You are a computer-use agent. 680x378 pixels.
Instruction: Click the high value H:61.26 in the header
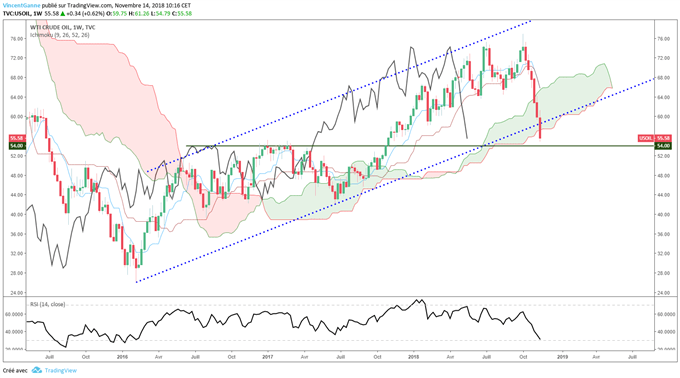point(139,13)
